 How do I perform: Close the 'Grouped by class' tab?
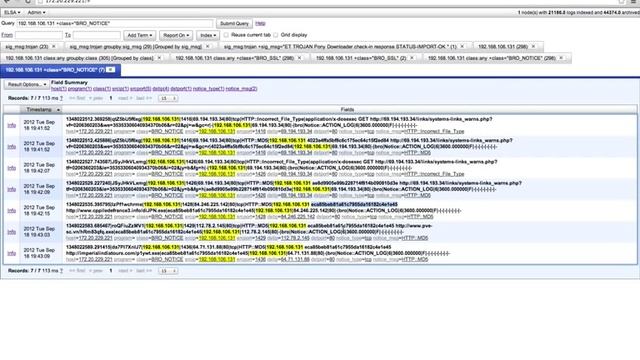(x=159, y=58)
